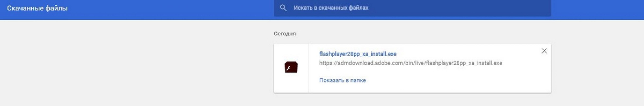Click the cross icon on download card
The image size is (644, 106).
click(544, 51)
